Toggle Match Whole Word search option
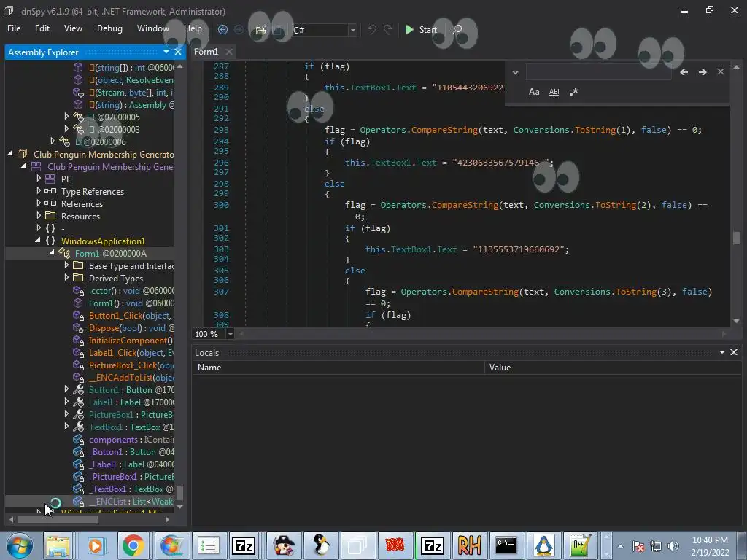 pyautogui.click(x=554, y=92)
